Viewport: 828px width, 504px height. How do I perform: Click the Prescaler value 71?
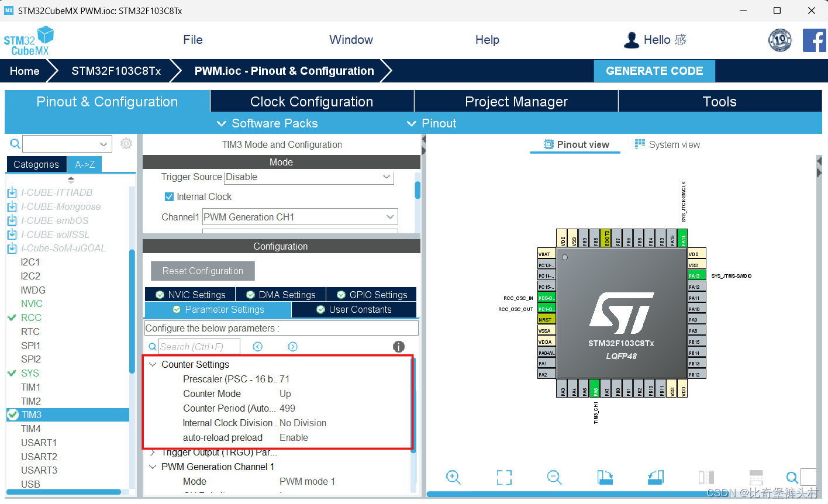click(285, 379)
